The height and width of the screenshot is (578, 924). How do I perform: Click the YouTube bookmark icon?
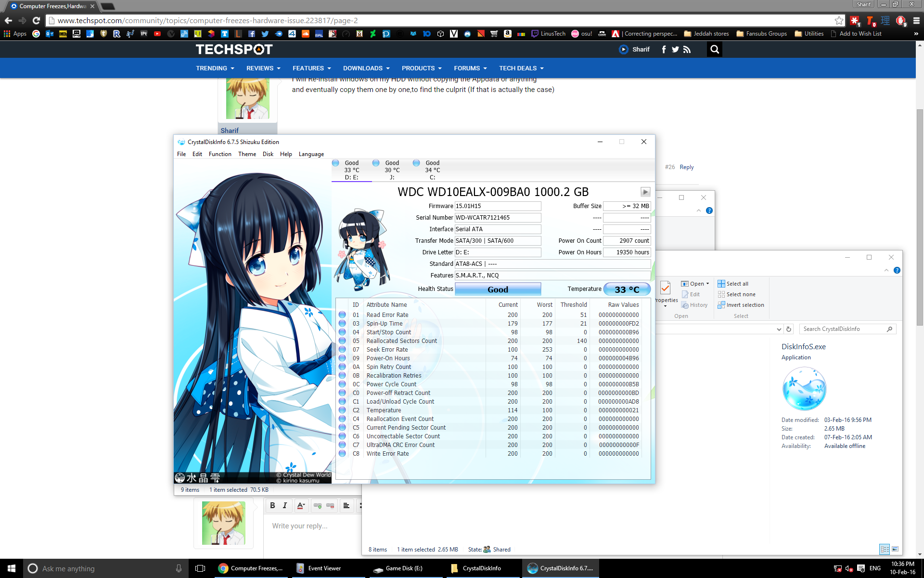click(x=157, y=34)
